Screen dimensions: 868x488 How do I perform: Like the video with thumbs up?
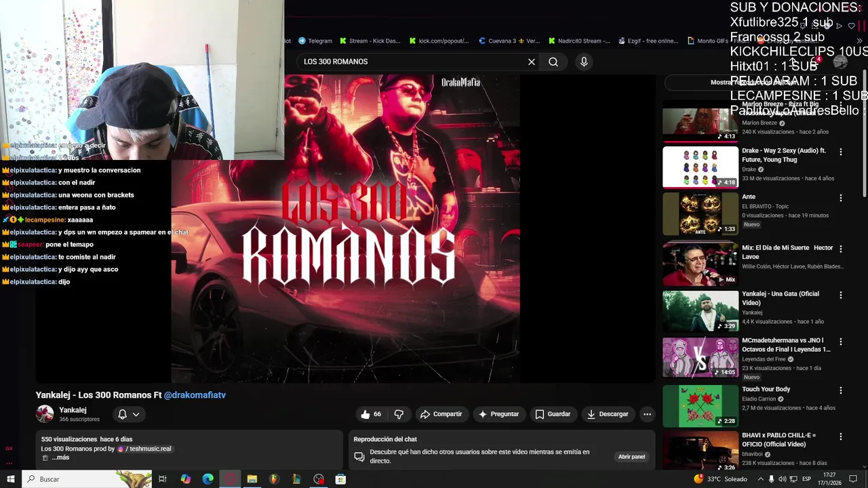pyautogui.click(x=371, y=414)
